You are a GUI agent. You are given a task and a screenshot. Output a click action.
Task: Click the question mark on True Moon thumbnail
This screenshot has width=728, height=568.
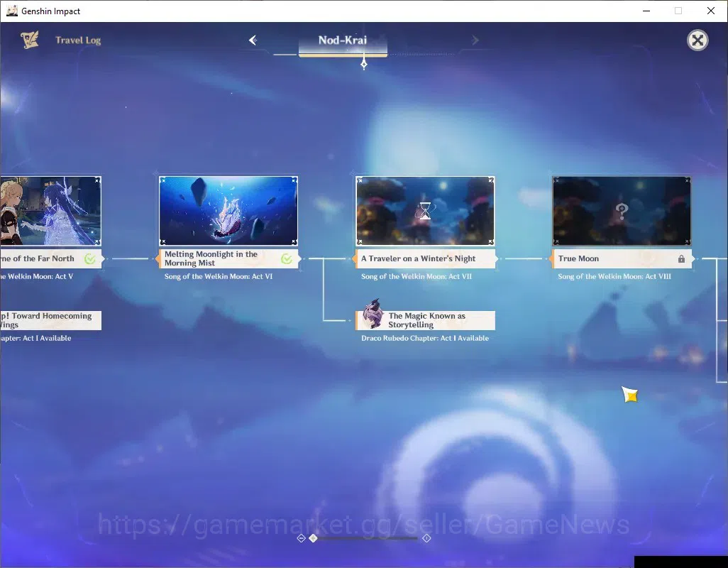(x=622, y=212)
